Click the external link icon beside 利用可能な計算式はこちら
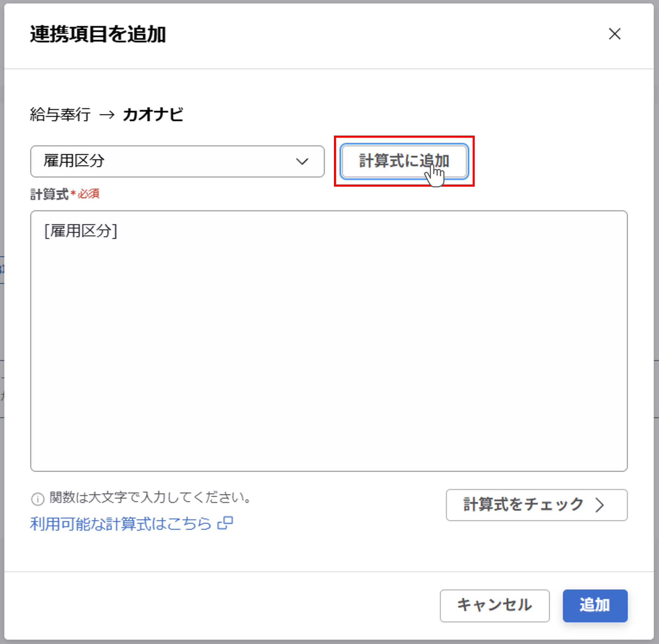The width and height of the screenshot is (659, 644). point(225,523)
